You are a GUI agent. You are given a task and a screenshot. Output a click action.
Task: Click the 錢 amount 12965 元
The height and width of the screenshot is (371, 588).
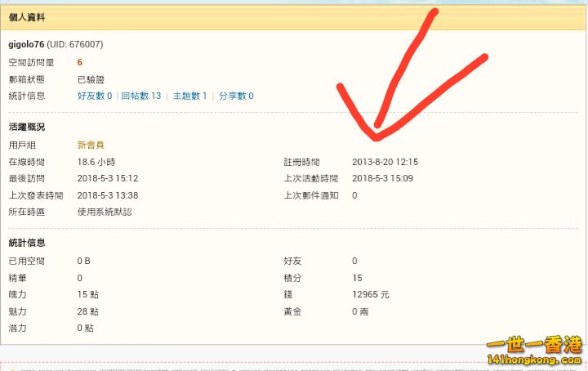tap(371, 295)
